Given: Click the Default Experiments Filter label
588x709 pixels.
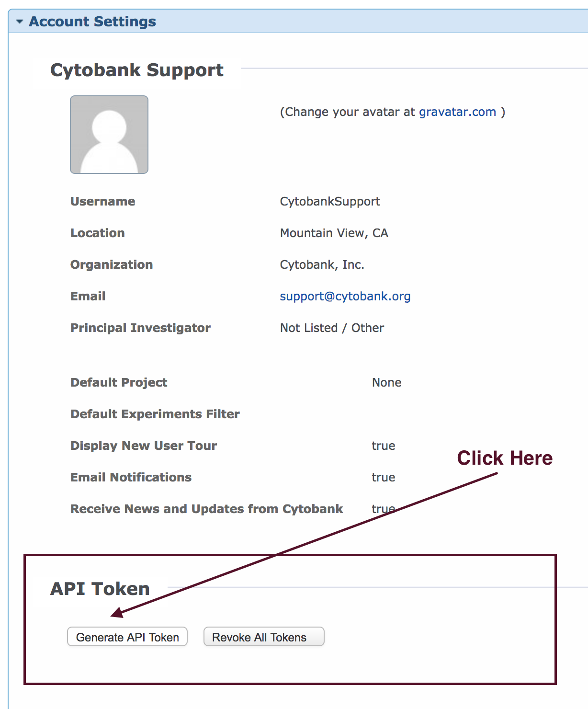Looking at the screenshot, I should (x=155, y=414).
